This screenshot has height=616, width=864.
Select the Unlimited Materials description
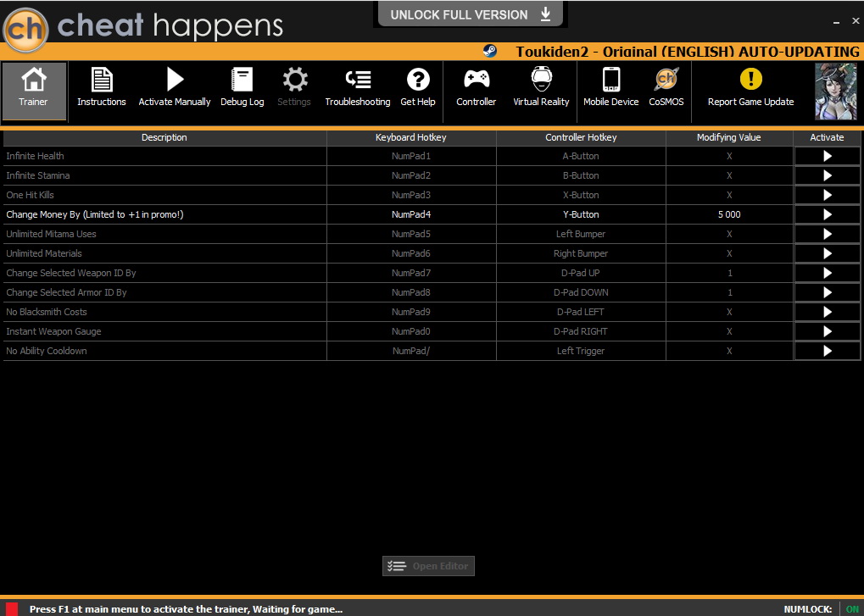pyautogui.click(x=164, y=254)
